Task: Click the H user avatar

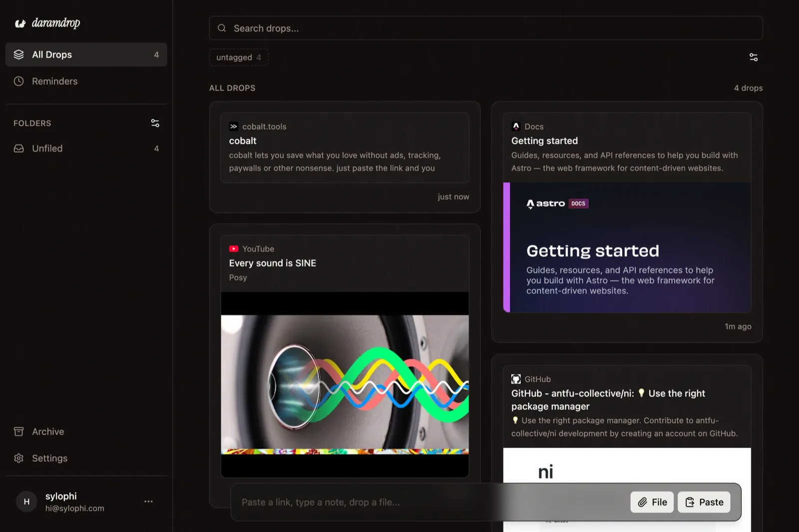Action: [26, 501]
